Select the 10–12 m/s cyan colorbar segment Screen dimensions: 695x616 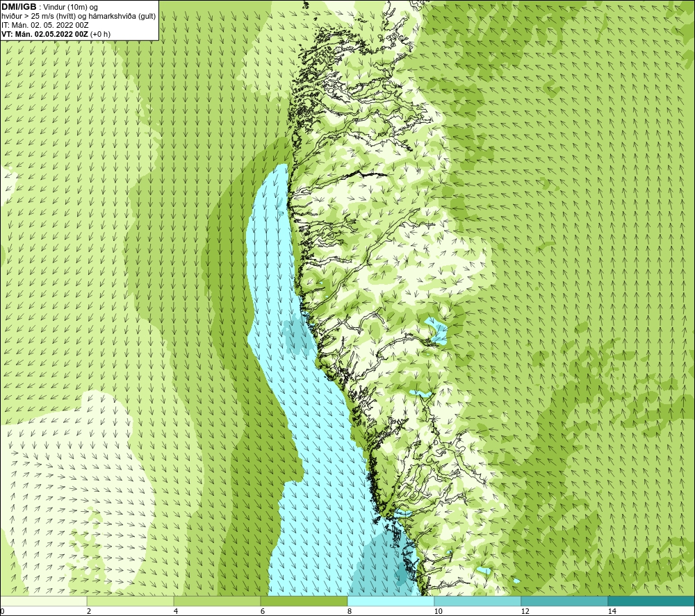coord(478,601)
